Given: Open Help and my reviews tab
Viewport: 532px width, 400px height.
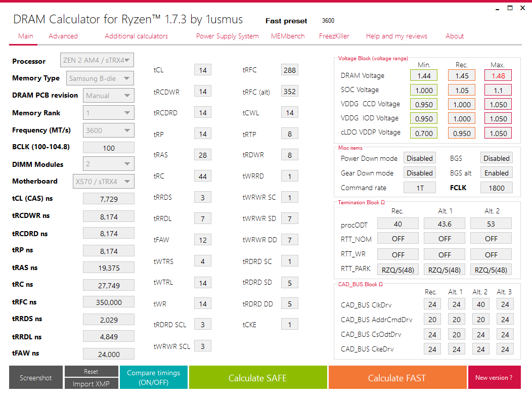Looking at the screenshot, I should coord(396,36).
